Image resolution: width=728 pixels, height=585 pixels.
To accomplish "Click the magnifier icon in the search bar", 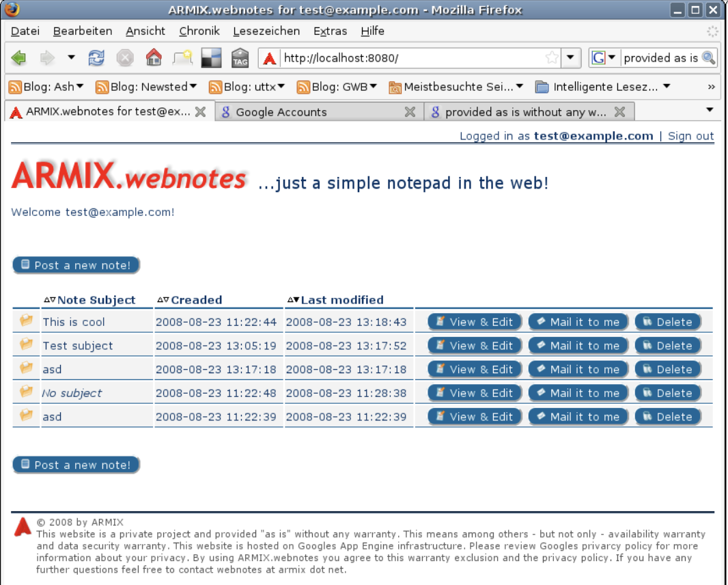I will tap(708, 57).
